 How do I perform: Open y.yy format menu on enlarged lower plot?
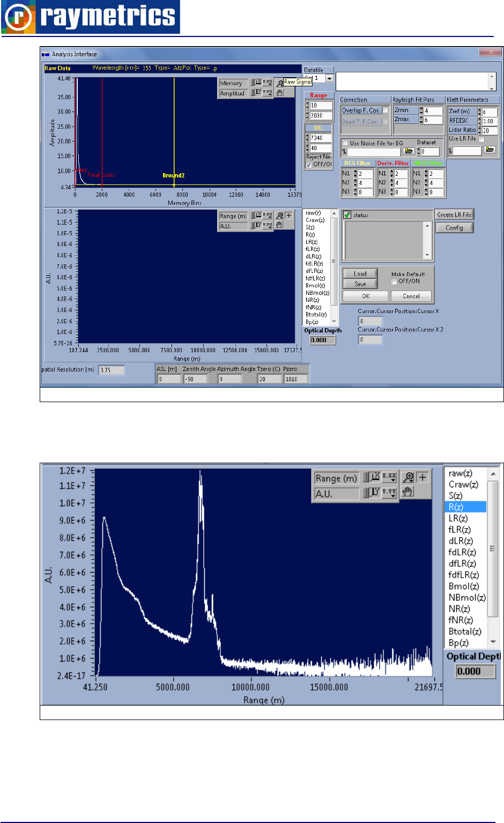(389, 492)
